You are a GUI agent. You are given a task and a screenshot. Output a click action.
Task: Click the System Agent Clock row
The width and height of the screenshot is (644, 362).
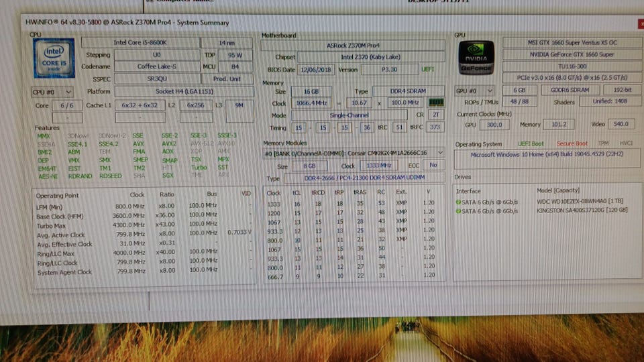144,271
